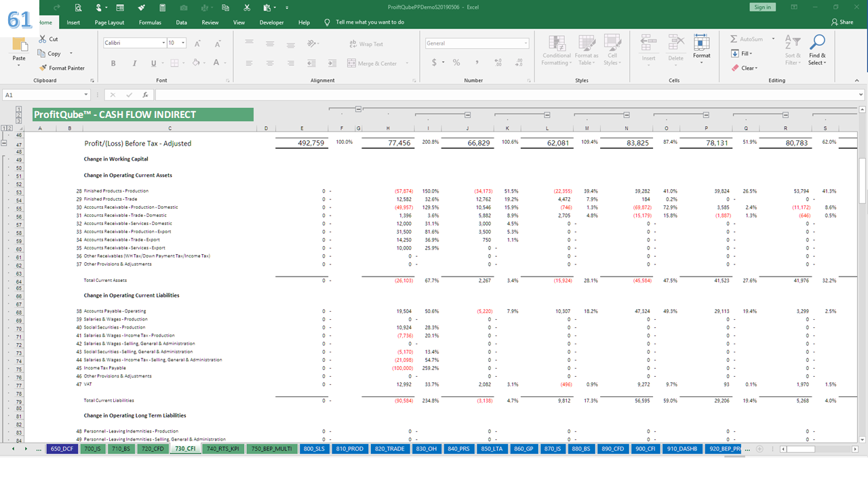Screen dimensions: 868x488
Task: Click the Increase Indent icon
Action: [333, 63]
